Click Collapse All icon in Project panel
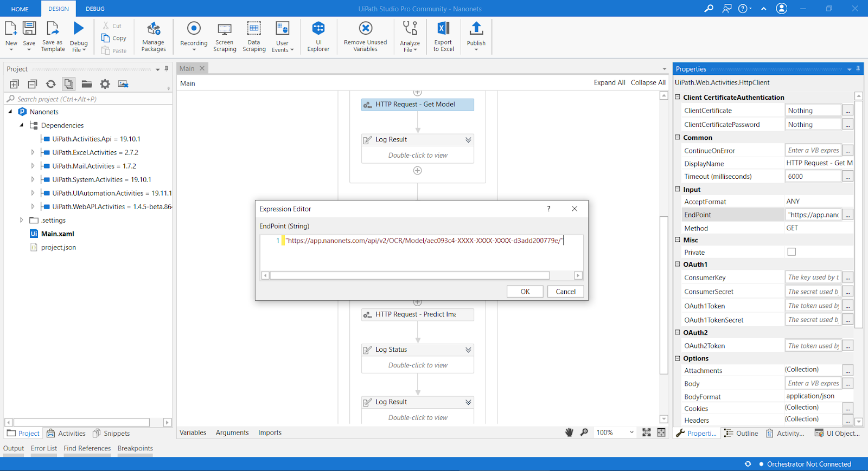868x471 pixels. [x=33, y=84]
